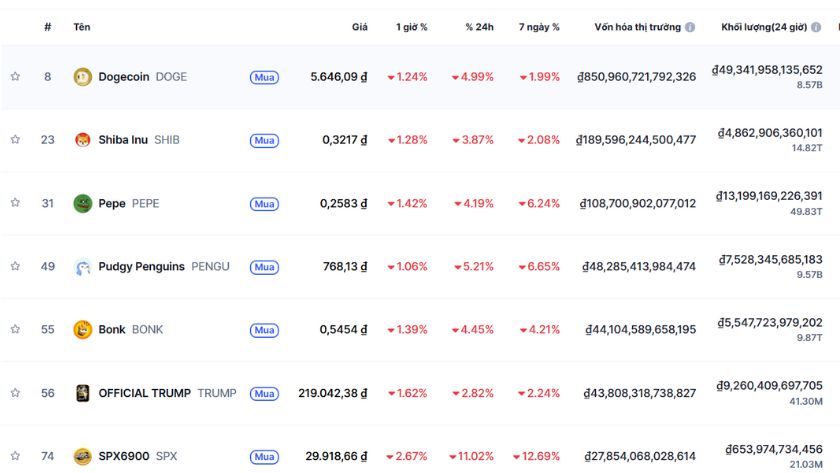Open Bonk BONK detail page
The height and width of the screenshot is (473, 840).
130,329
